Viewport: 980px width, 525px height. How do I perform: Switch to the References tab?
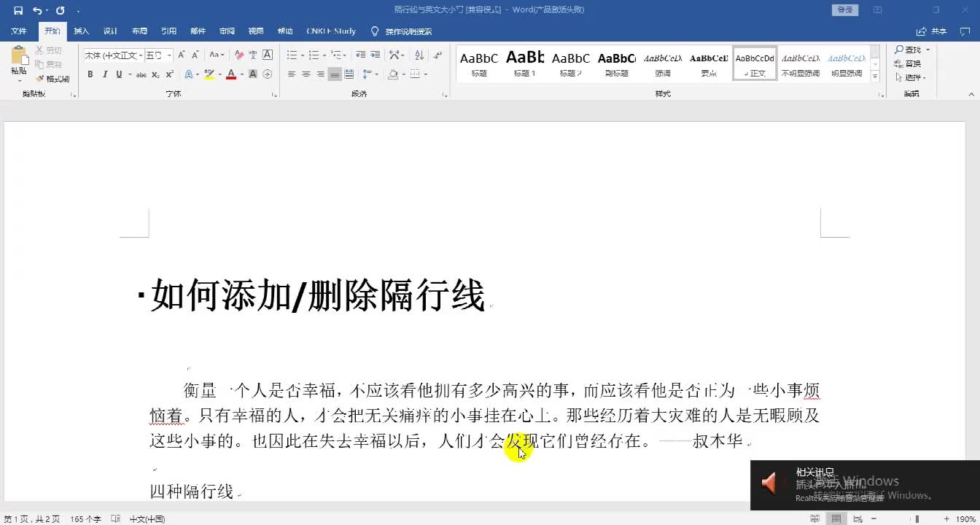point(168,31)
